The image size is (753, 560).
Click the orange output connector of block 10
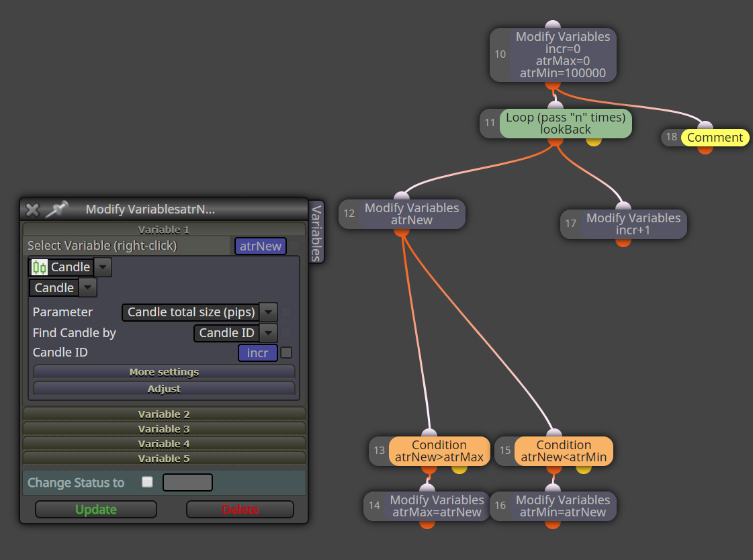(x=553, y=85)
